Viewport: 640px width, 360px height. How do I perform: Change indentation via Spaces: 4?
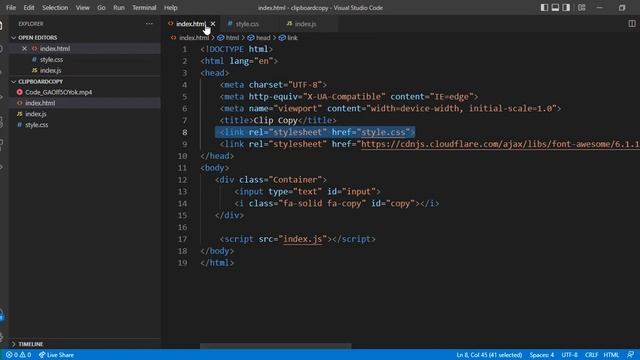point(542,355)
